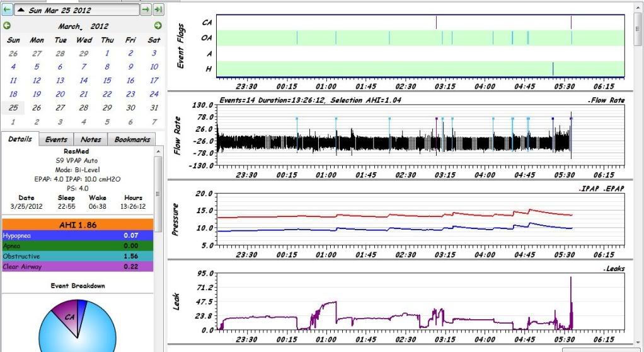Click the purple CA event marker on Flow Rate
This screenshot has height=352, width=644.
coord(436,119)
